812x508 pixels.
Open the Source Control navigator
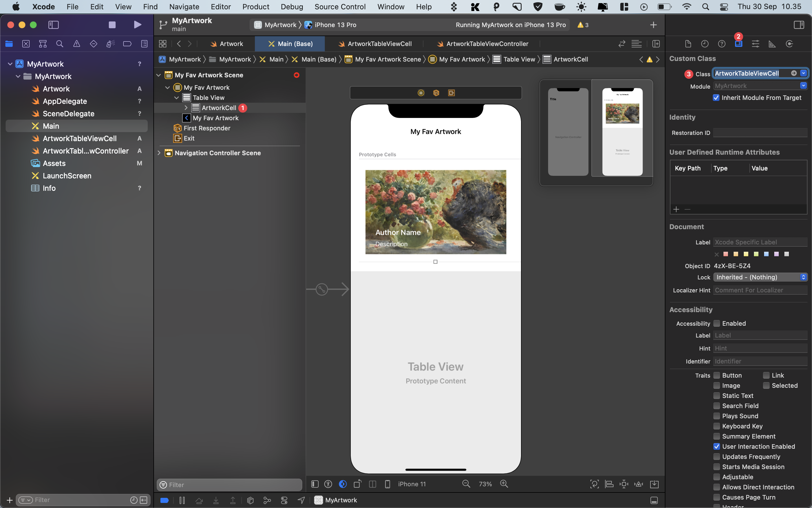pyautogui.click(x=26, y=44)
